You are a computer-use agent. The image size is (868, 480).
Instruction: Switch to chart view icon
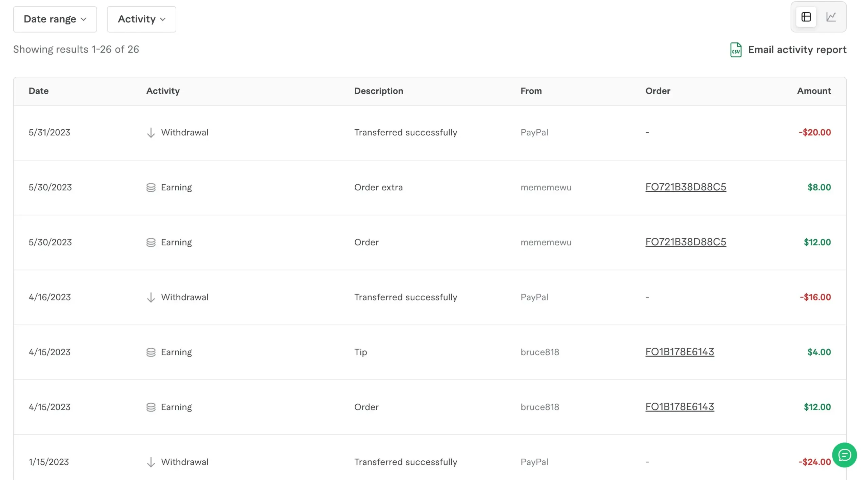(x=831, y=17)
